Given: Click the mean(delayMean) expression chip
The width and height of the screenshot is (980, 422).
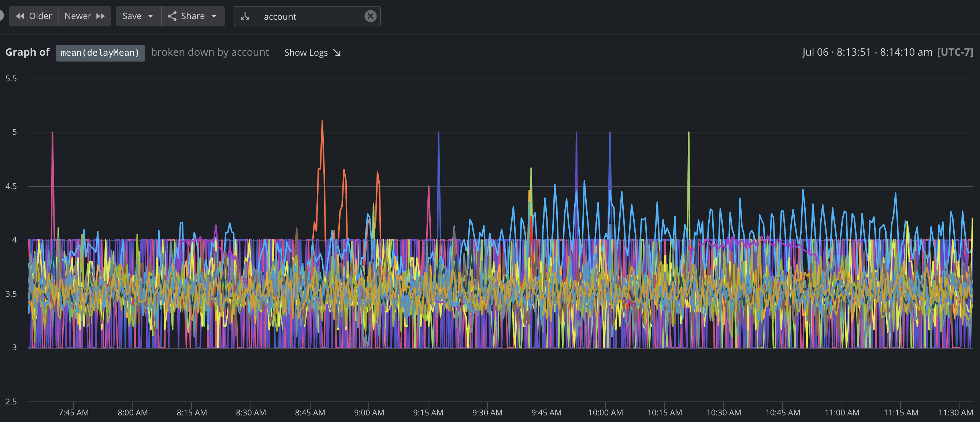Looking at the screenshot, I should pyautogui.click(x=100, y=52).
